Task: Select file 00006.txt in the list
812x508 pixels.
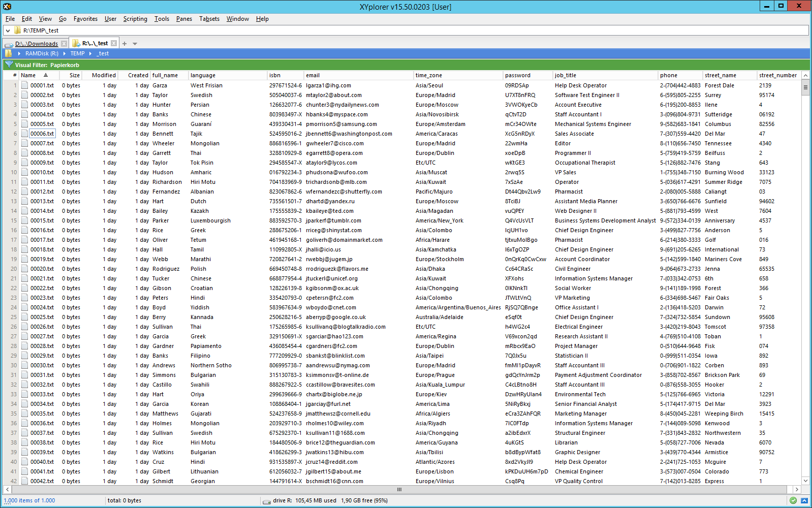Action: coord(42,134)
